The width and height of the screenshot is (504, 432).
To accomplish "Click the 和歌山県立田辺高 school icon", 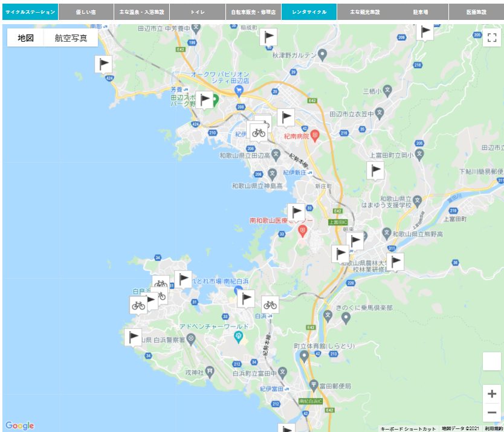I will 276,155.
